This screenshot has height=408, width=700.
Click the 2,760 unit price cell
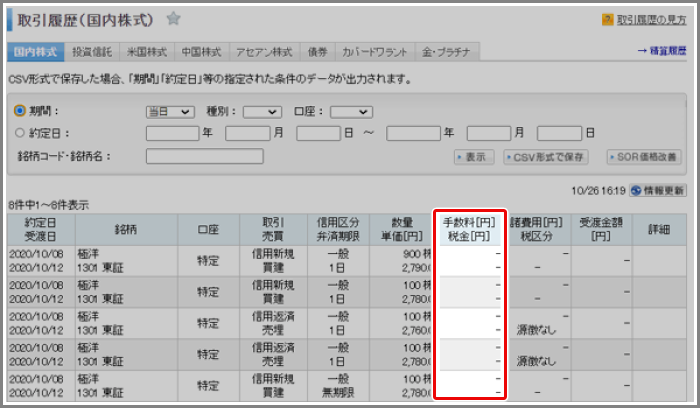(x=416, y=330)
